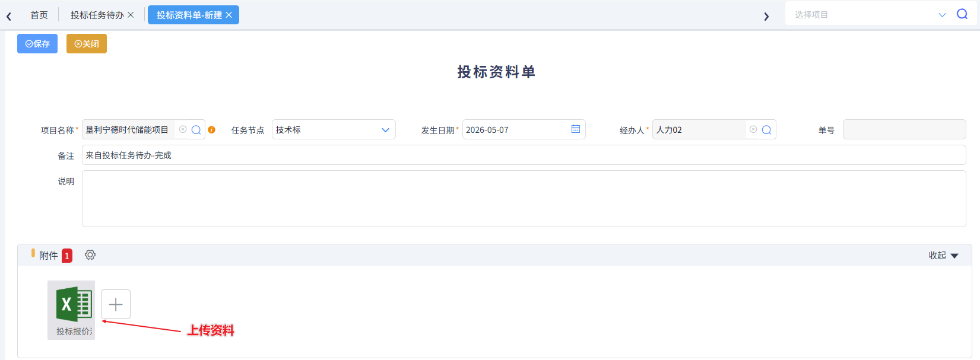Open attachment settings gear icon

90,255
